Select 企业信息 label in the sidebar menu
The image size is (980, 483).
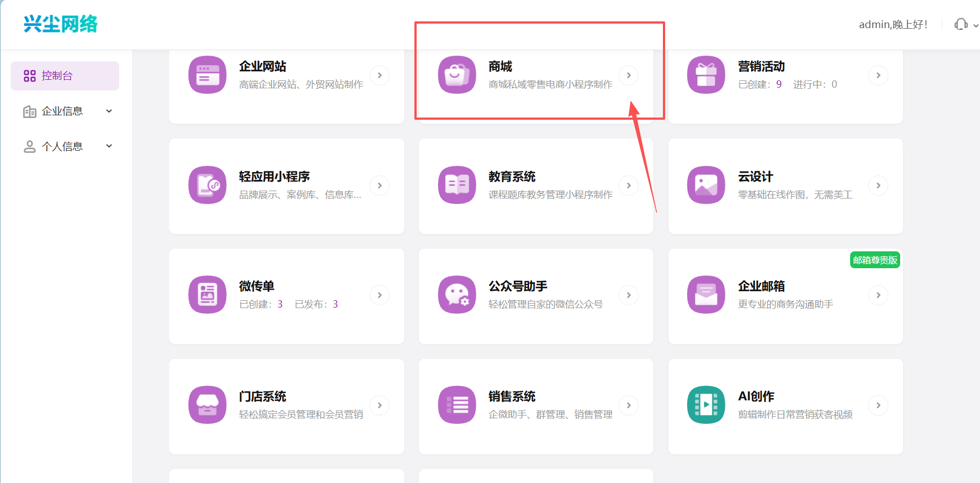pyautogui.click(x=62, y=111)
